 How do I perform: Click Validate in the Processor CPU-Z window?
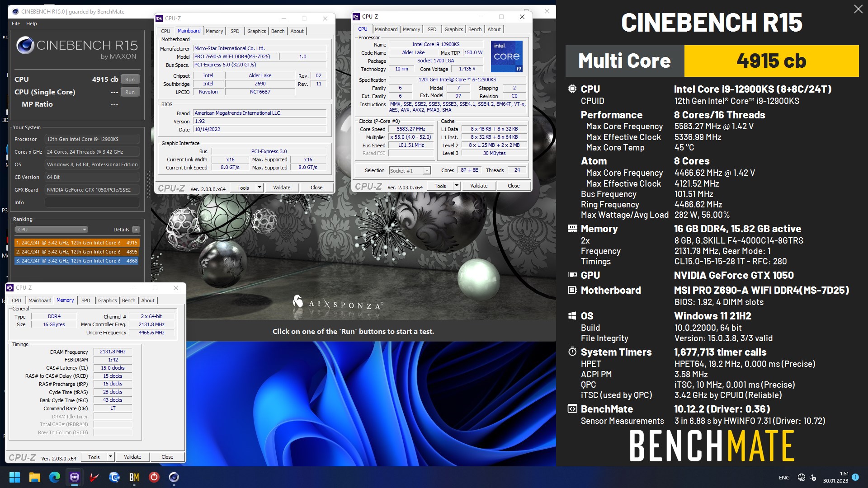(x=479, y=186)
